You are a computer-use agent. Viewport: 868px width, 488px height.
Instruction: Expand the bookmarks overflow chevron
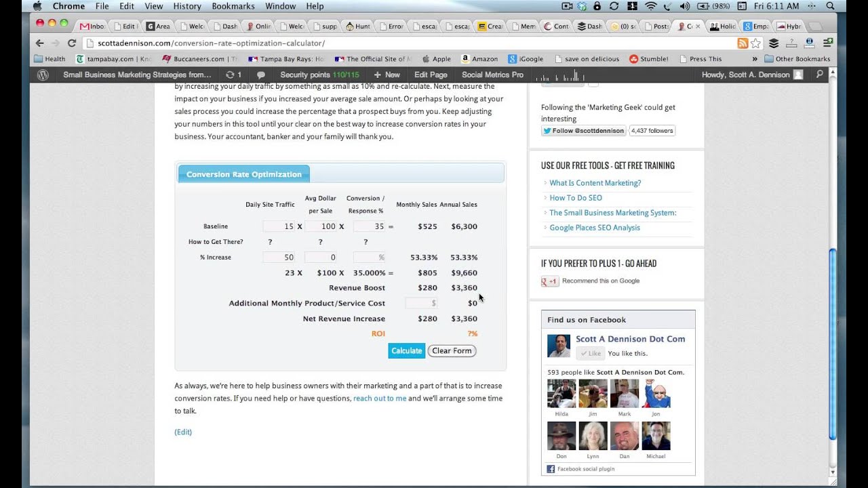click(x=755, y=59)
